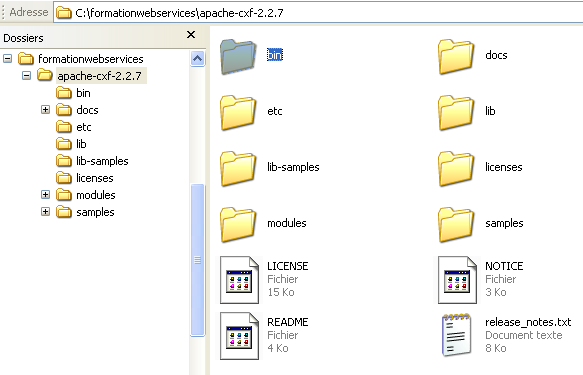Select the docs folder icon in file pane
The image size is (583, 375).
(x=456, y=56)
